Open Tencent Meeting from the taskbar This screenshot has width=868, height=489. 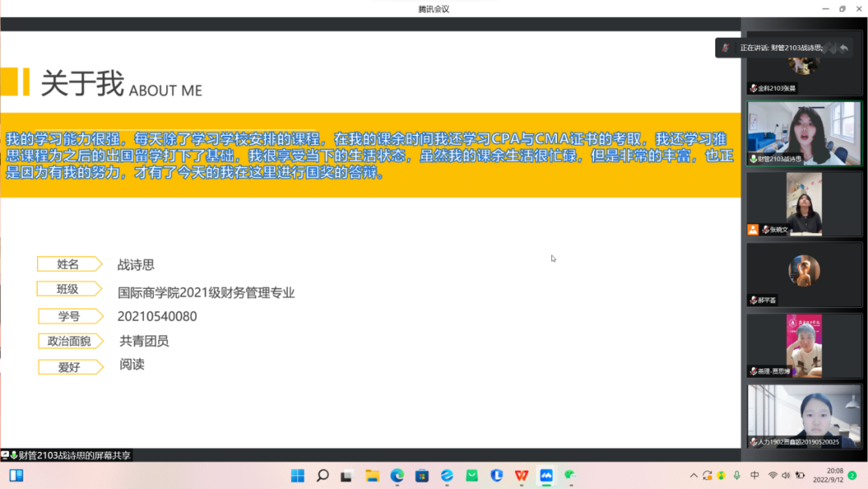(547, 475)
